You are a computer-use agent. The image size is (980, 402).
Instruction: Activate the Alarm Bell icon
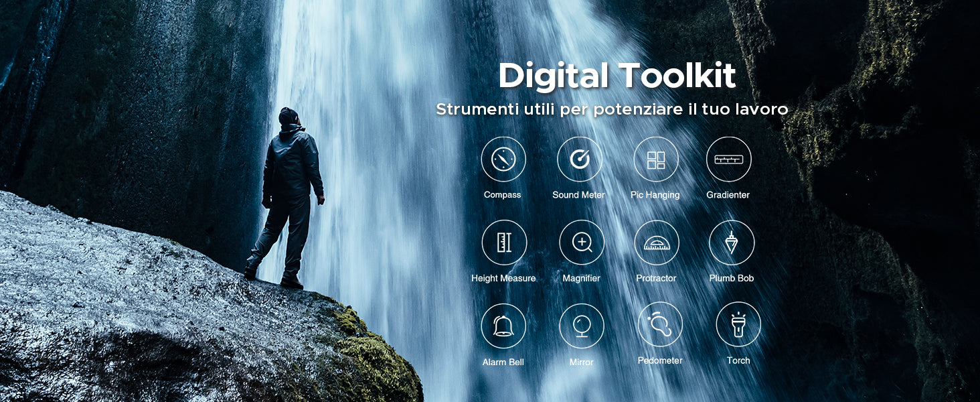tap(503, 326)
